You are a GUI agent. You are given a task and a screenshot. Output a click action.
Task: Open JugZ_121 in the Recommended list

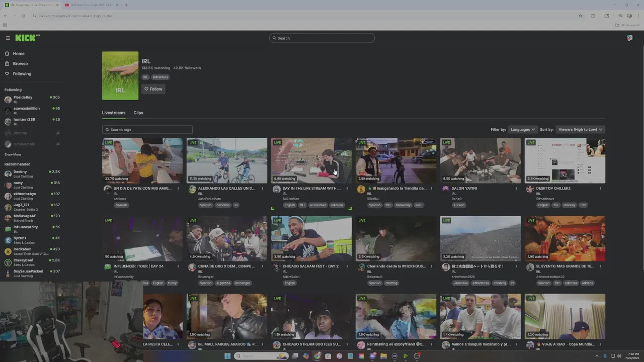point(32,207)
